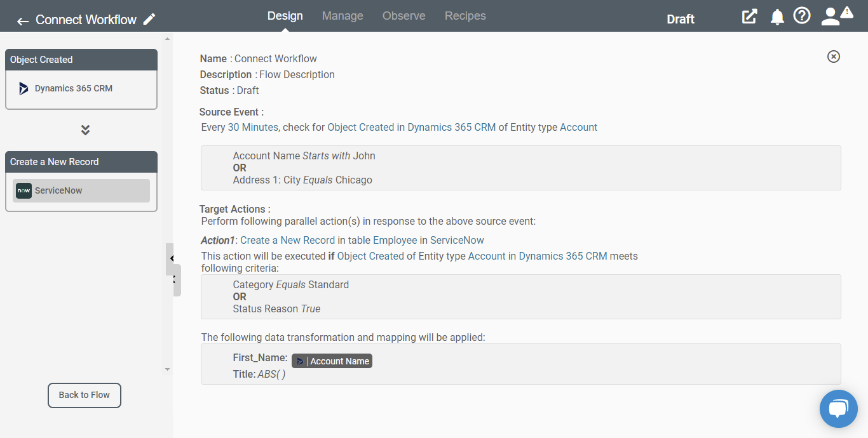The width and height of the screenshot is (868, 438).
Task: Click the ServiceNow 'now' logo icon
Action: click(24, 190)
